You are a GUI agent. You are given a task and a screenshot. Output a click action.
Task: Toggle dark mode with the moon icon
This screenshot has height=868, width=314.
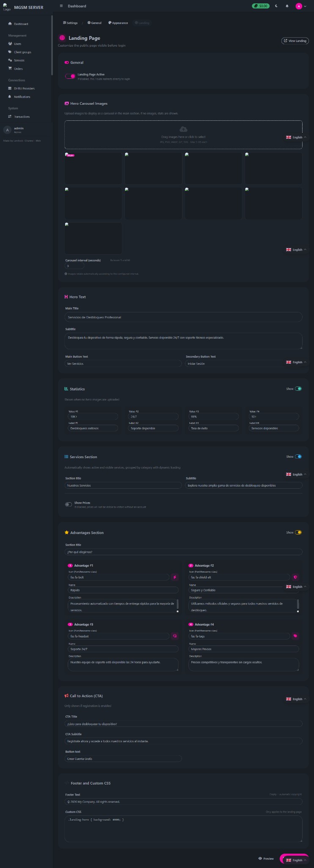[x=276, y=6]
